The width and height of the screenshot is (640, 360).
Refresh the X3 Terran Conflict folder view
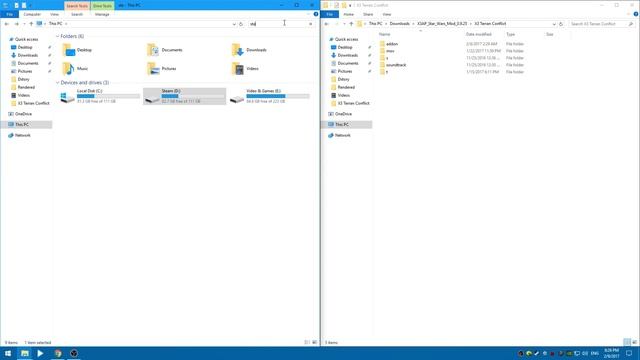click(x=561, y=24)
